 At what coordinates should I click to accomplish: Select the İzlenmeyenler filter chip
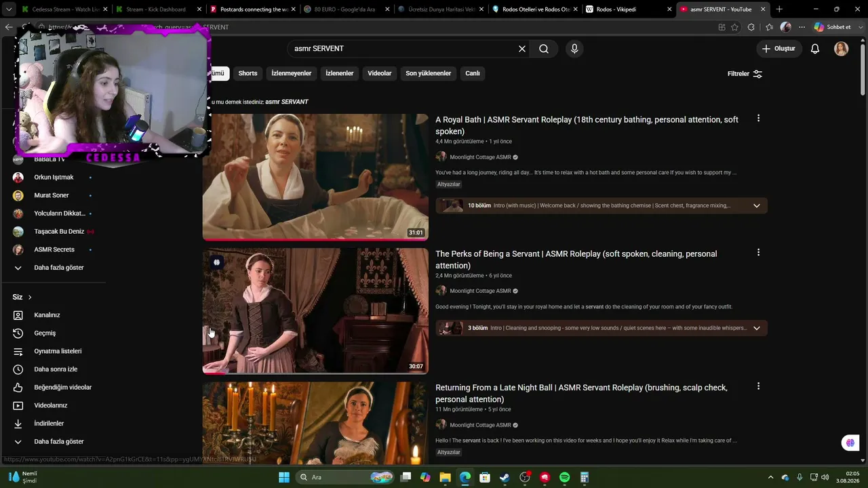pyautogui.click(x=292, y=73)
